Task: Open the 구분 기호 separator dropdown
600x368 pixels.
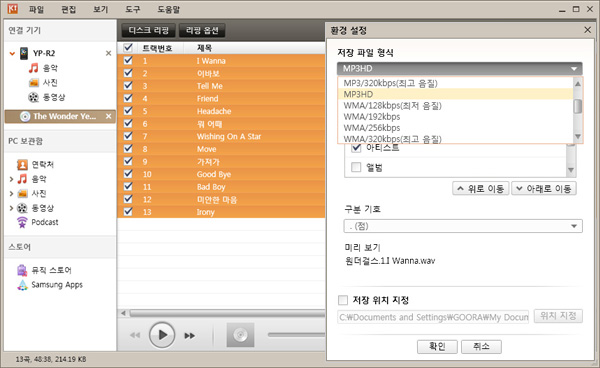Action: [x=463, y=226]
